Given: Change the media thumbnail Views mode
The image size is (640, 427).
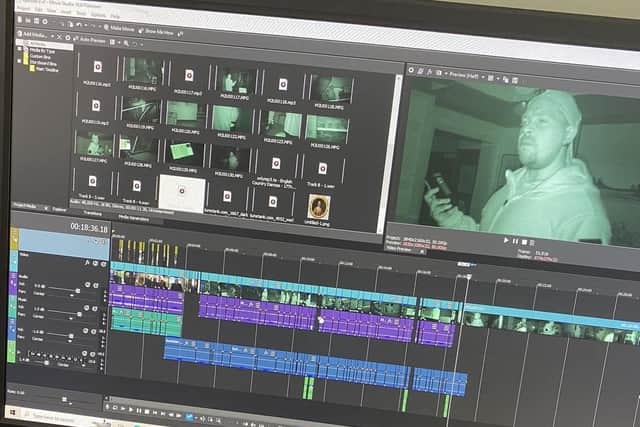Looking at the screenshot, I should click(x=112, y=42).
